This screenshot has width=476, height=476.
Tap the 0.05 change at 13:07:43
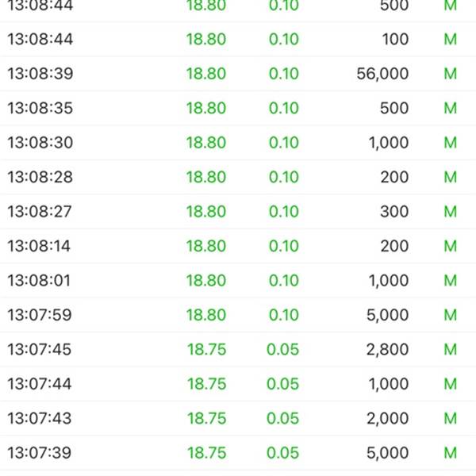[x=282, y=418]
